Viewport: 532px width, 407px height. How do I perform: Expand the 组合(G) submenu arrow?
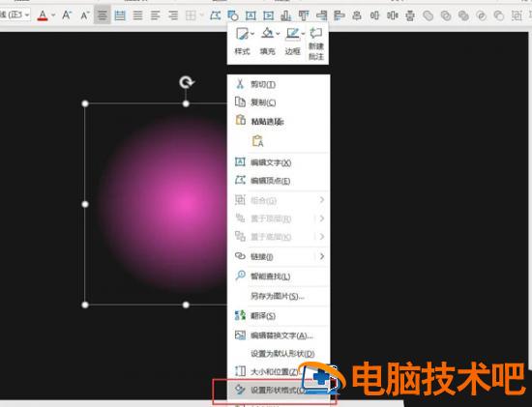[x=322, y=200]
